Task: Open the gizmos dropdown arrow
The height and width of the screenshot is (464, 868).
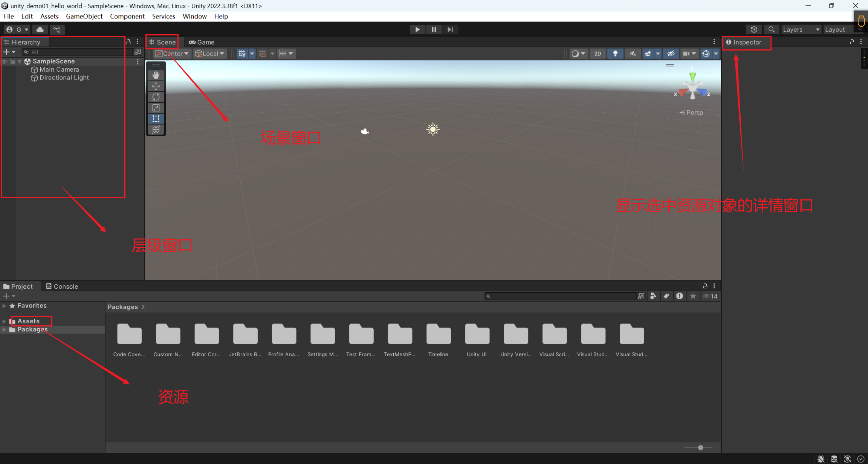Action: pos(716,54)
